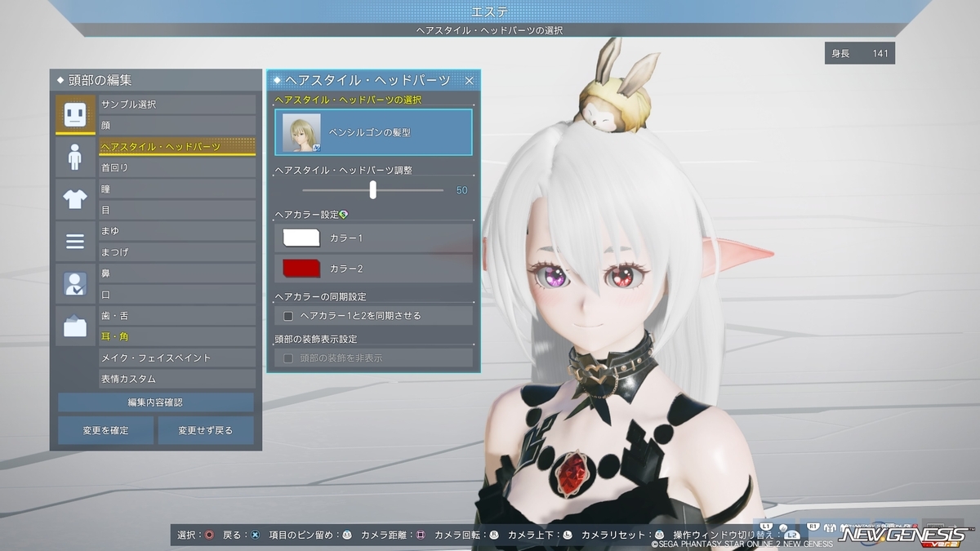Select the head editing face icon tab

tap(75, 114)
